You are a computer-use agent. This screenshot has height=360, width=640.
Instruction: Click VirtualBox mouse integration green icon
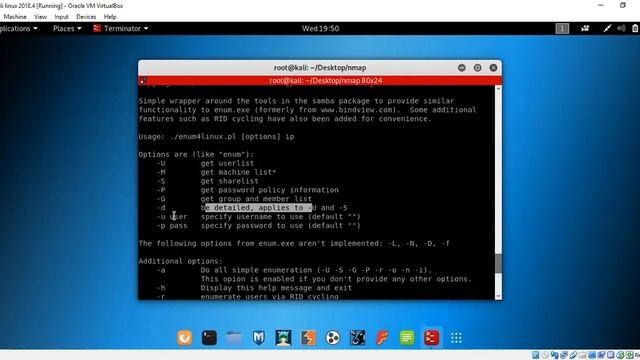(x=620, y=355)
